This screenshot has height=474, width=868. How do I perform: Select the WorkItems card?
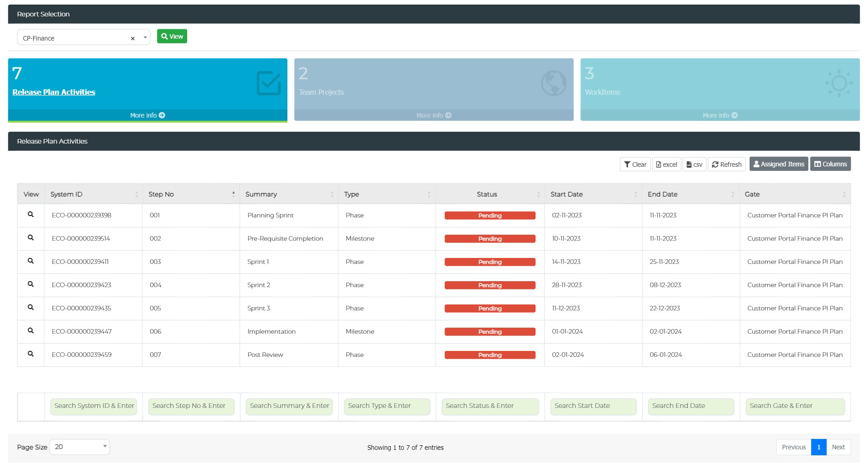[x=720, y=89]
